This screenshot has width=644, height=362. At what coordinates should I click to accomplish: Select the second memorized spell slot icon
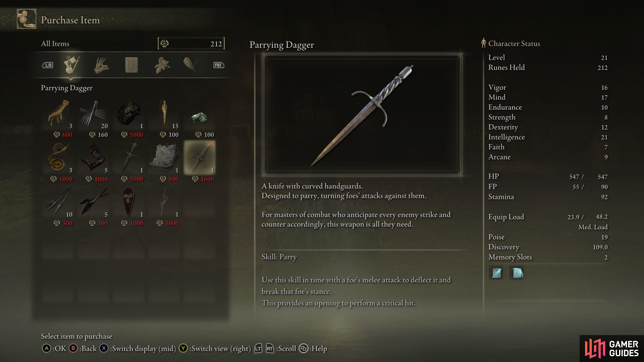pos(517,273)
